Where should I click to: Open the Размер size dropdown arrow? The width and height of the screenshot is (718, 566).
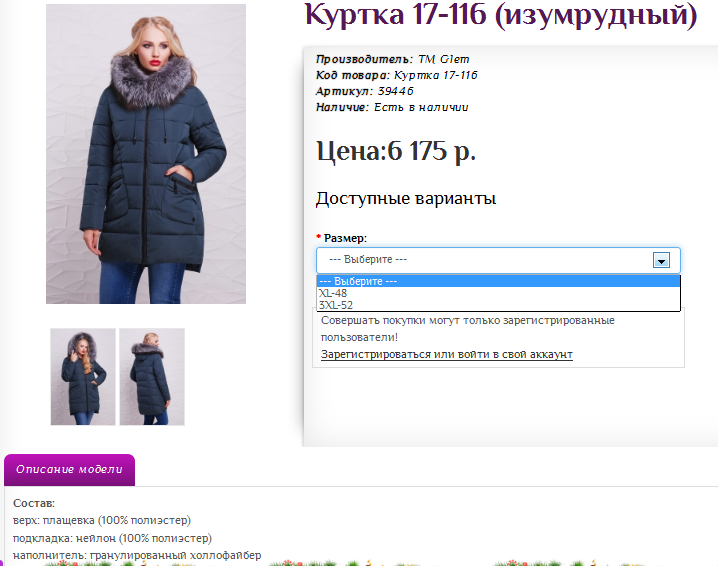click(661, 261)
